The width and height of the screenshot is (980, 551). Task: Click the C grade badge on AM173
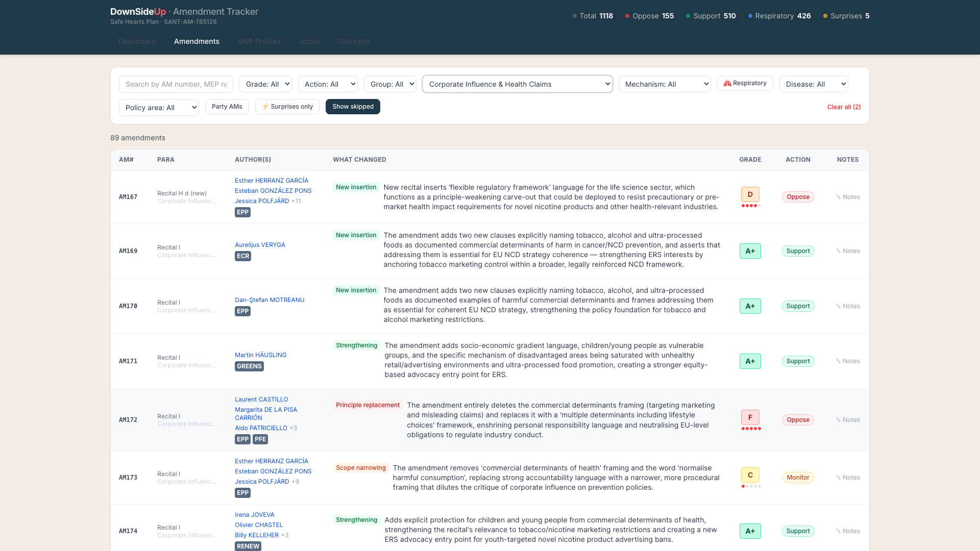tap(750, 475)
